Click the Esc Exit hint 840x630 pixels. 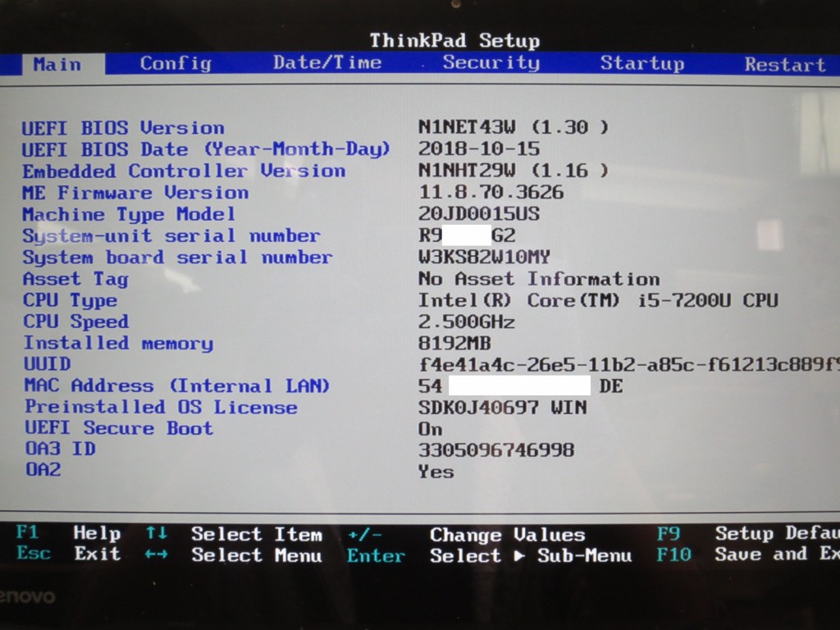click(x=69, y=554)
